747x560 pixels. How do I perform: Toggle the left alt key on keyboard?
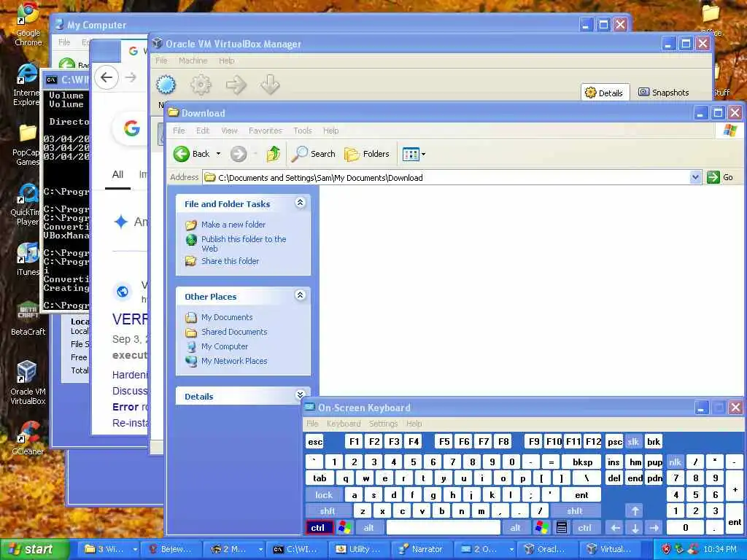pyautogui.click(x=368, y=528)
